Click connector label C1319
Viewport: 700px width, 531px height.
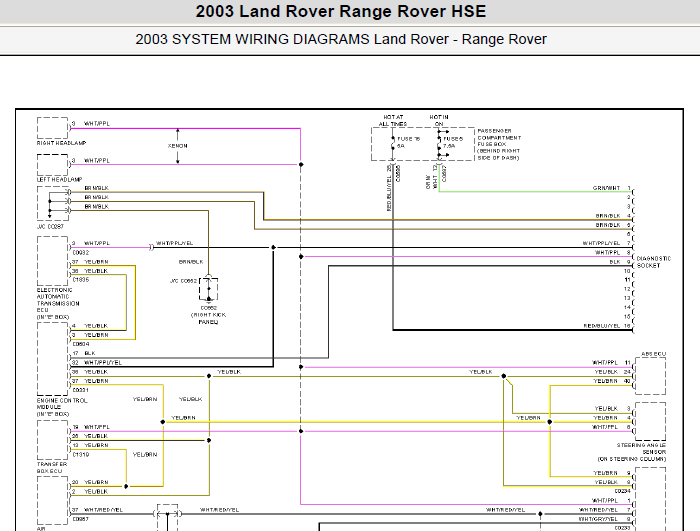click(81, 455)
